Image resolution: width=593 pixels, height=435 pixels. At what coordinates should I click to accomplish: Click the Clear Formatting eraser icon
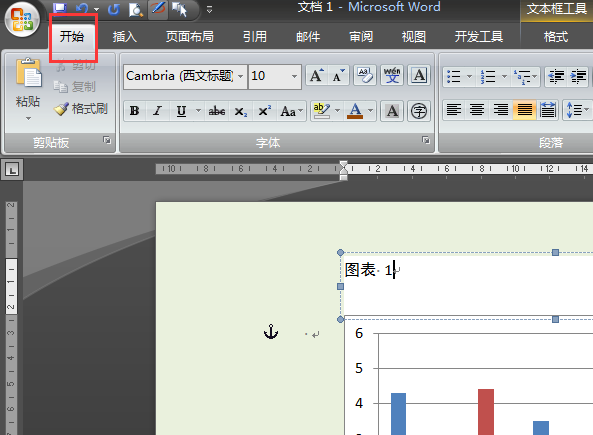[365, 76]
